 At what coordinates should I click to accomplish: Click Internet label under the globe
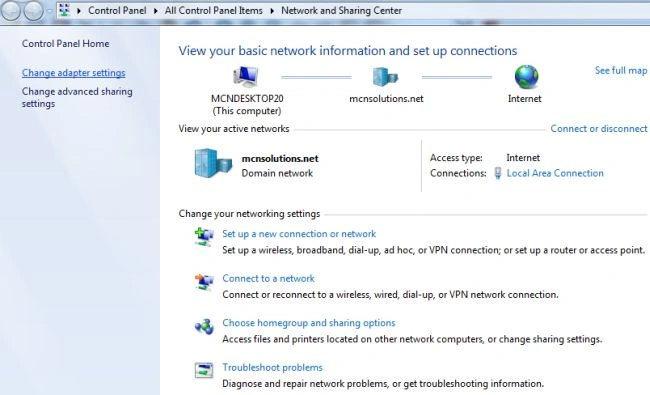524,99
